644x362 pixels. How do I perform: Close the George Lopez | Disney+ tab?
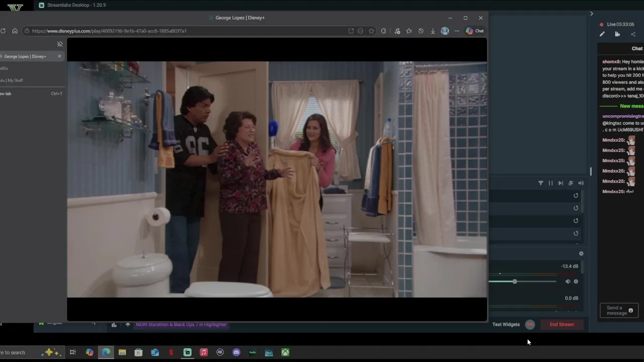click(59, 56)
